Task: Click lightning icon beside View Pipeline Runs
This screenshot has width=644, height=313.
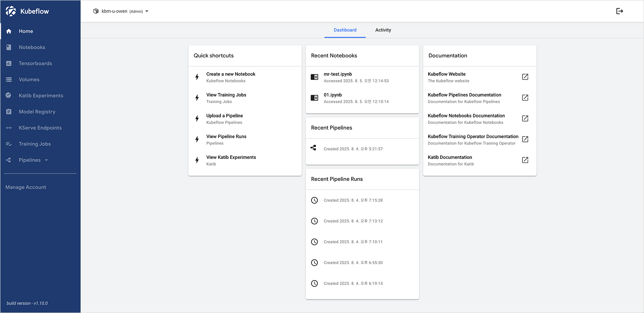Action: point(197,139)
